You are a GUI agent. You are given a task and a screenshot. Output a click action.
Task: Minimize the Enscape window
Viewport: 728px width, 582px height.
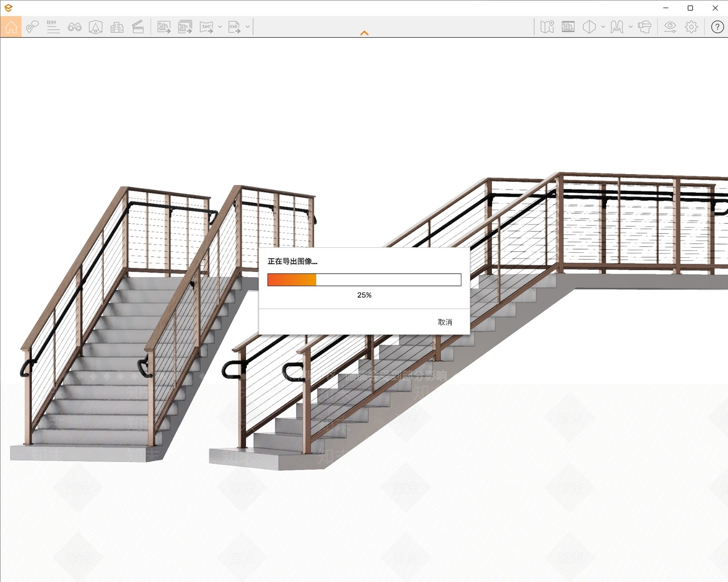(666, 8)
